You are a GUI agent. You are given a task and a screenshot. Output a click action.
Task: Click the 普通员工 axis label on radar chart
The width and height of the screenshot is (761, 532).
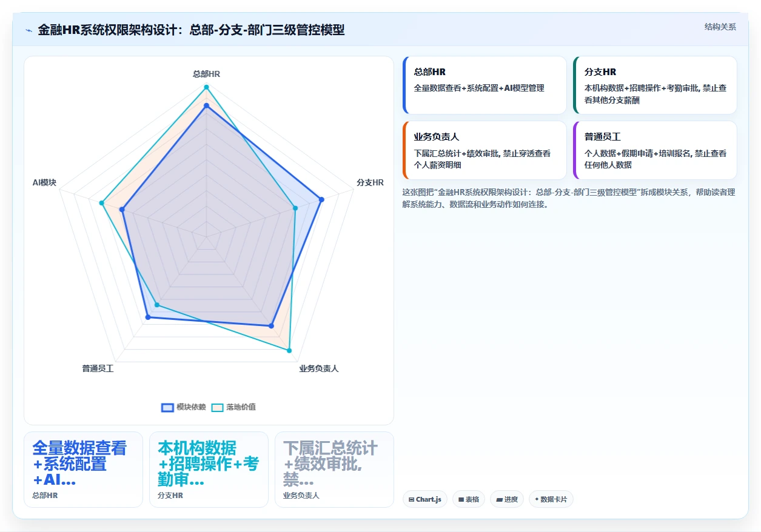click(x=98, y=368)
